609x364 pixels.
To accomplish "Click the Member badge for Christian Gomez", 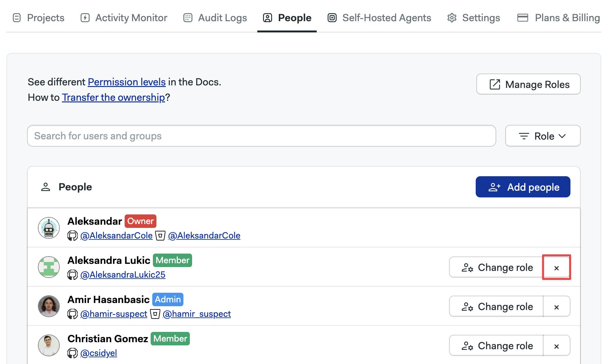I will click(x=170, y=339).
